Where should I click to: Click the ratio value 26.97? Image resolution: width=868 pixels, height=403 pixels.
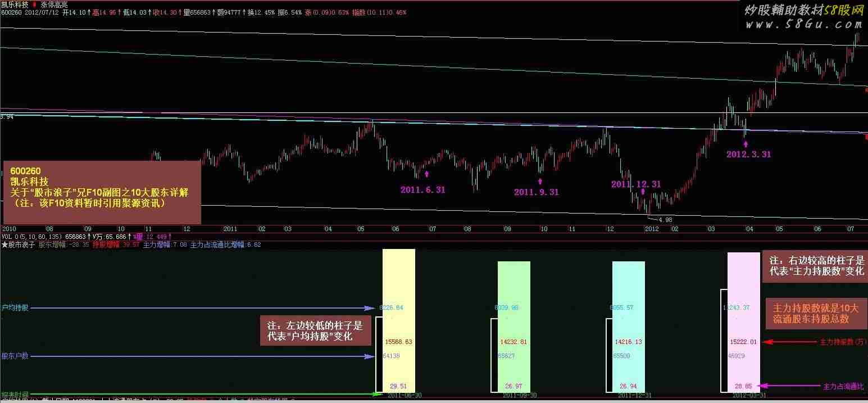513,386
